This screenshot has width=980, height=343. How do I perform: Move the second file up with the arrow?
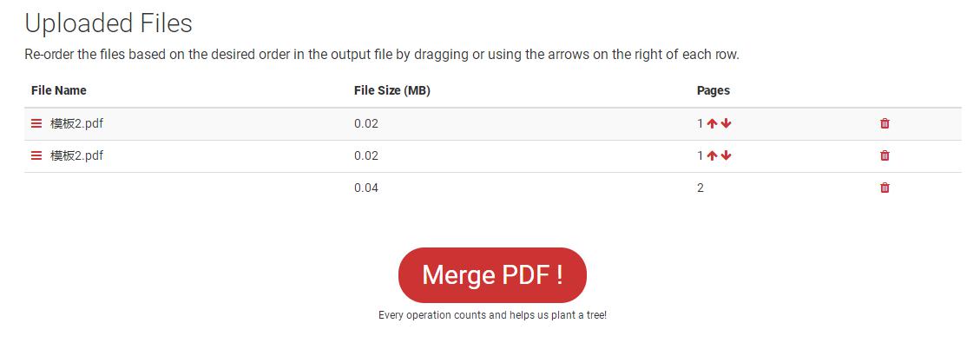pyautogui.click(x=712, y=155)
